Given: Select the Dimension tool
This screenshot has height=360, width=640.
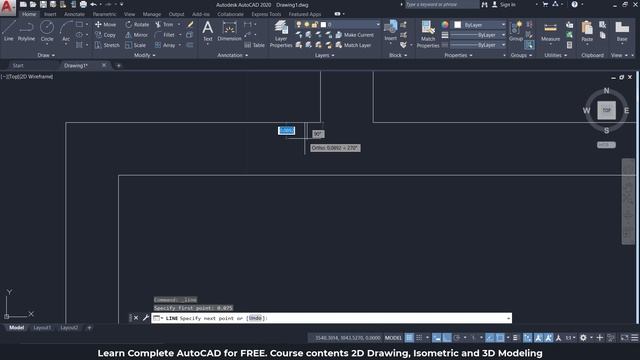Looking at the screenshot, I should (x=229, y=31).
